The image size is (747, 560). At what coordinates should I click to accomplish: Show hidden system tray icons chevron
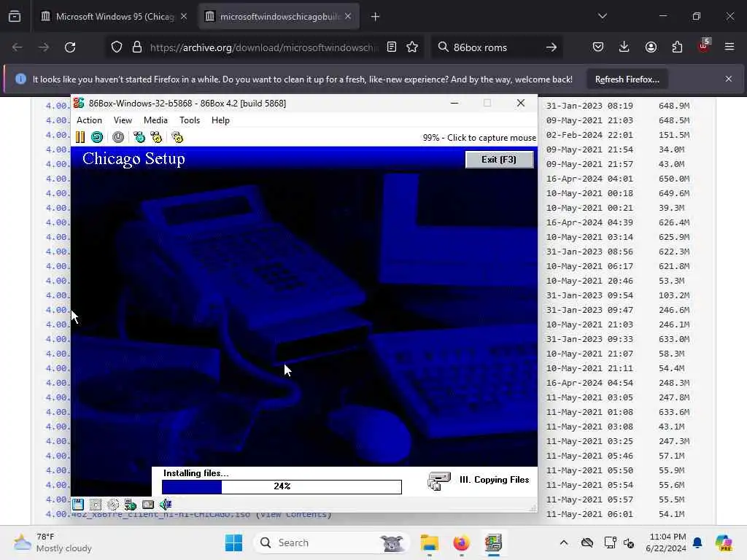pyautogui.click(x=564, y=542)
